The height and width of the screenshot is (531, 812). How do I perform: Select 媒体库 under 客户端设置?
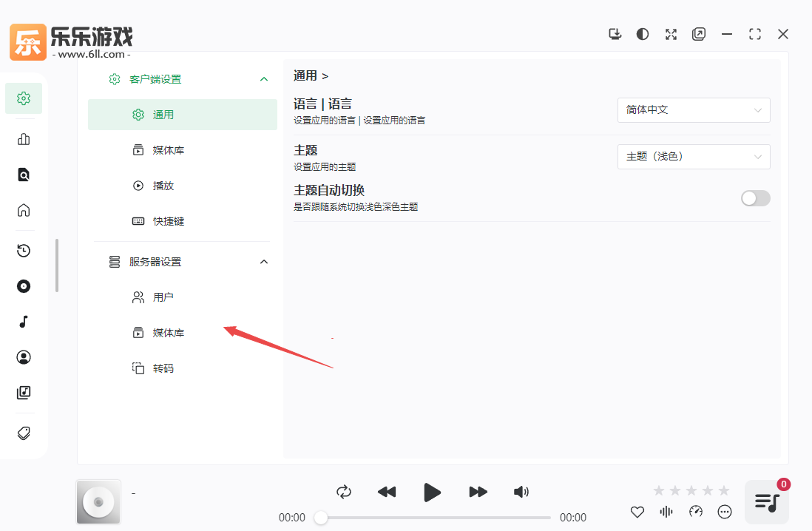click(x=182, y=150)
